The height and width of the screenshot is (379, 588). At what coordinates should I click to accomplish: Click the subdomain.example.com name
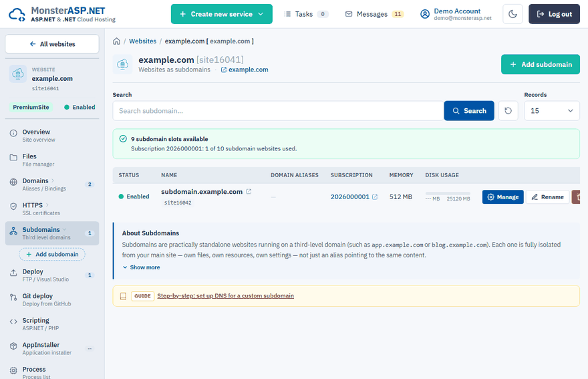pyautogui.click(x=202, y=192)
